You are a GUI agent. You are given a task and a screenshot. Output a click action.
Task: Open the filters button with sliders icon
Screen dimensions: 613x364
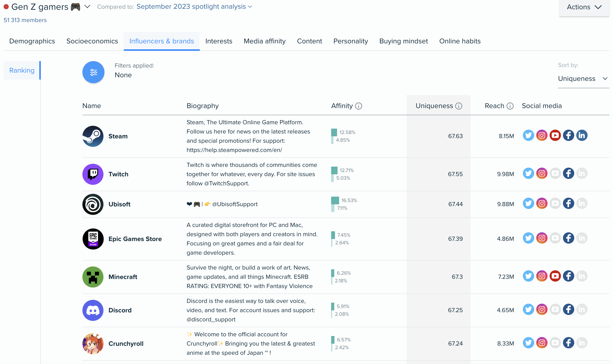click(93, 72)
